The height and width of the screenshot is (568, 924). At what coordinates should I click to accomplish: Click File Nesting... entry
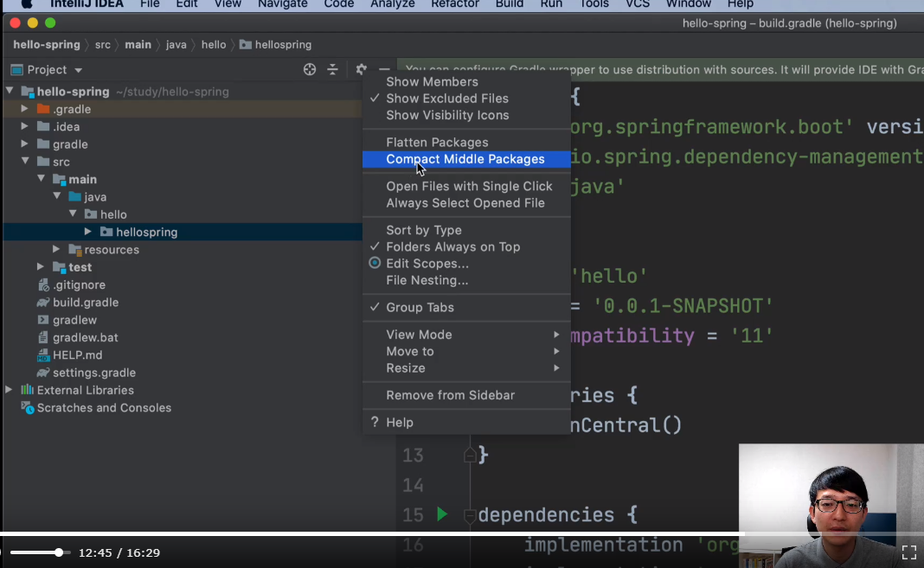(x=466, y=280)
